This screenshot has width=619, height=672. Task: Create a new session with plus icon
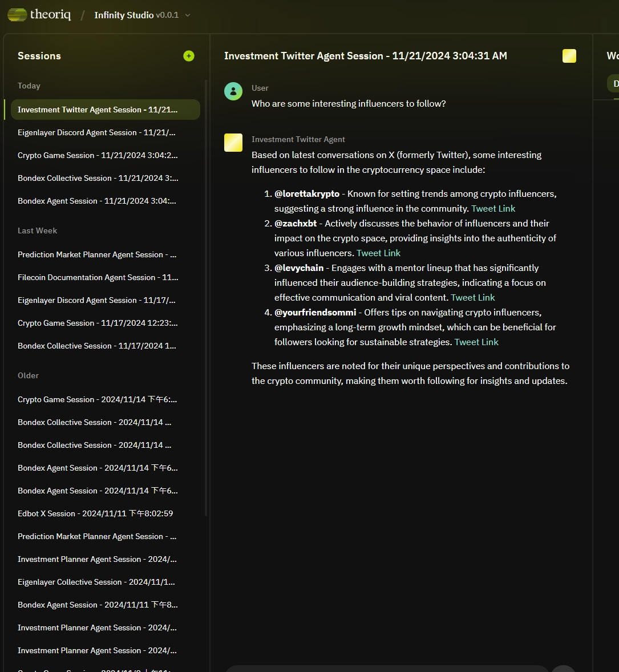(189, 56)
